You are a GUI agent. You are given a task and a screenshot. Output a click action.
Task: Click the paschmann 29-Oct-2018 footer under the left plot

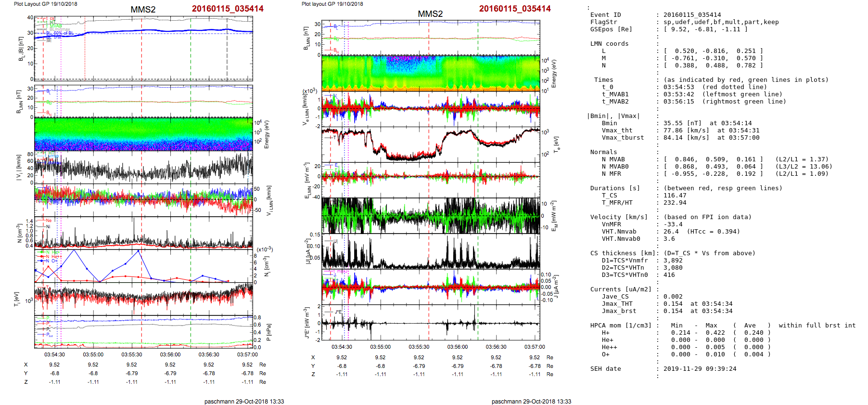(244, 401)
